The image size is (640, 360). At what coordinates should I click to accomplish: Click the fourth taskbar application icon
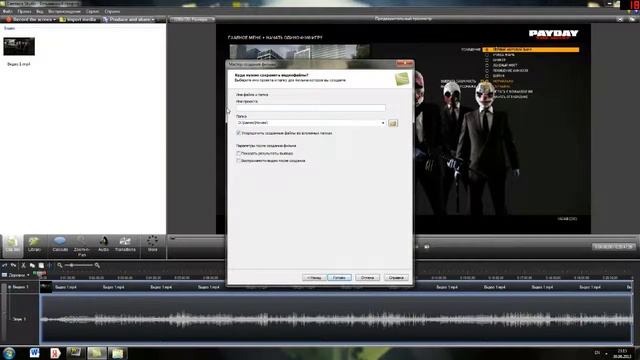pos(76,353)
